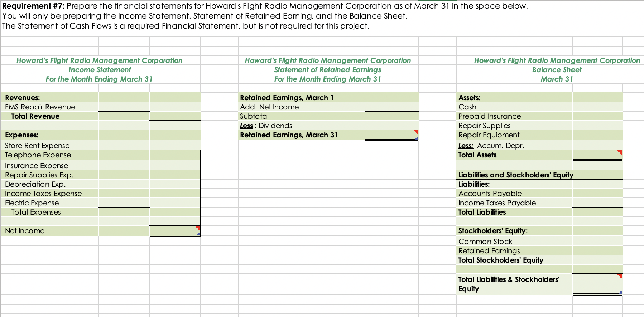Select the Common Stock label cell
The width and height of the screenshot is (644, 317).
[515, 241]
